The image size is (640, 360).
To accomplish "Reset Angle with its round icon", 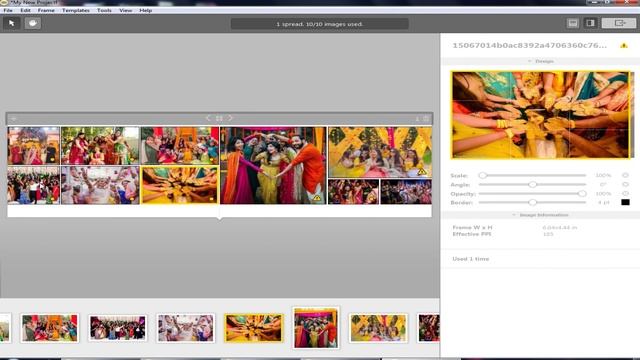I will click(625, 184).
